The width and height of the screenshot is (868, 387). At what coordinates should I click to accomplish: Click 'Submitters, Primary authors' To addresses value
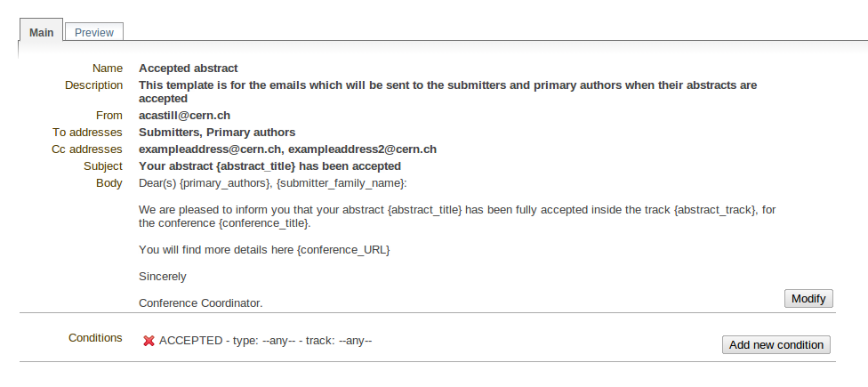(217, 133)
